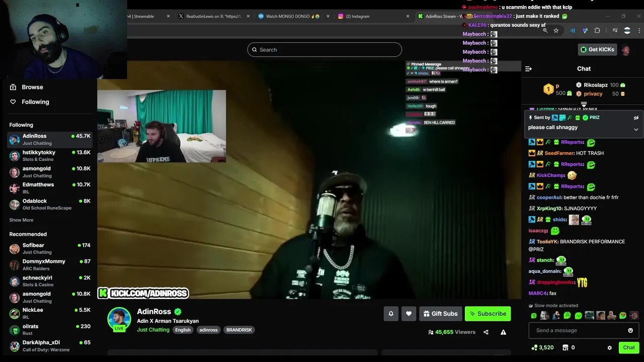Expand the pinned message chevron
Image resolution: width=644 pixels, height=362 pixels.
pos(636,129)
